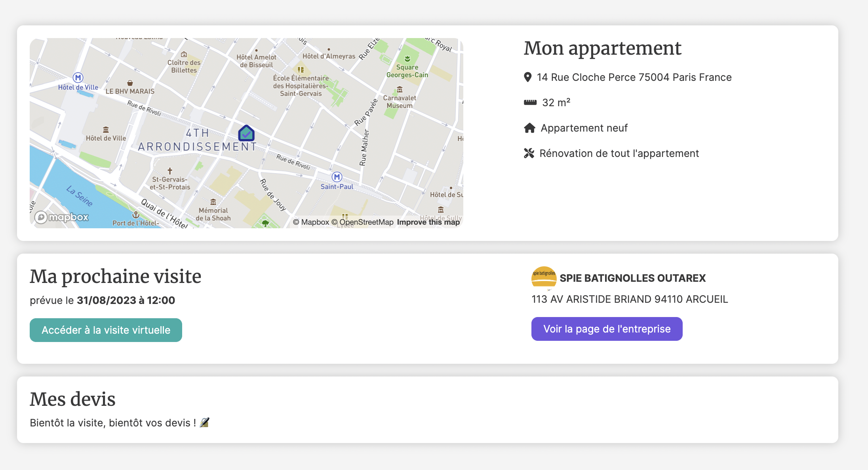
Task: Click the ruler icon next to 32 m²
Action: tap(530, 103)
